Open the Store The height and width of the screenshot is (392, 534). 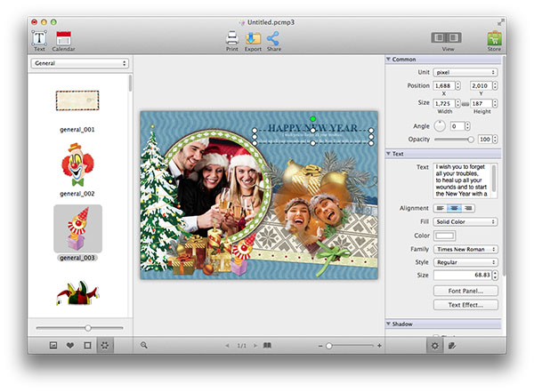point(494,38)
